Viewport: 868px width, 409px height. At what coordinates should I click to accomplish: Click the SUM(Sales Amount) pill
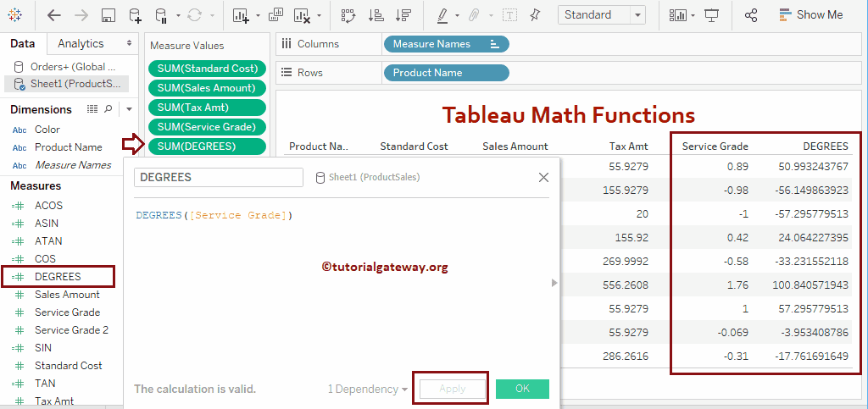pos(207,88)
